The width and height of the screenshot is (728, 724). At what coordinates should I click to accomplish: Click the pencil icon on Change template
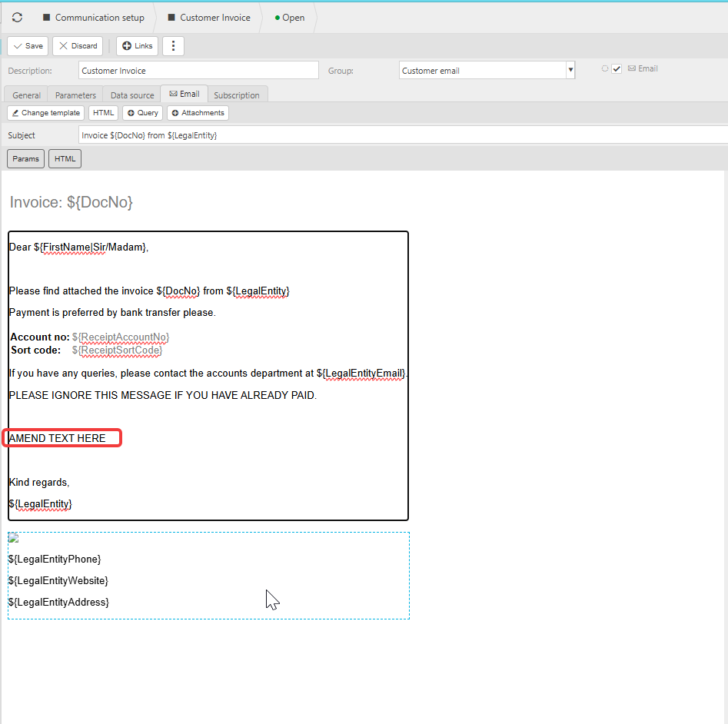[15, 113]
